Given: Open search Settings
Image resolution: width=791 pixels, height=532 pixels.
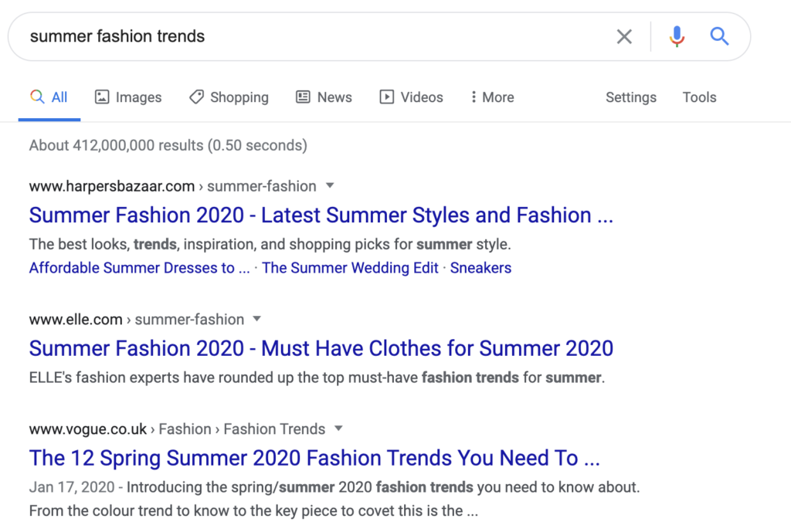Looking at the screenshot, I should (631, 97).
